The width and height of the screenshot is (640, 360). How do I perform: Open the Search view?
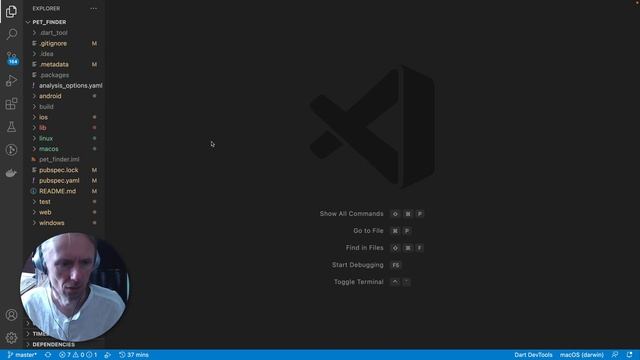click(x=11, y=34)
